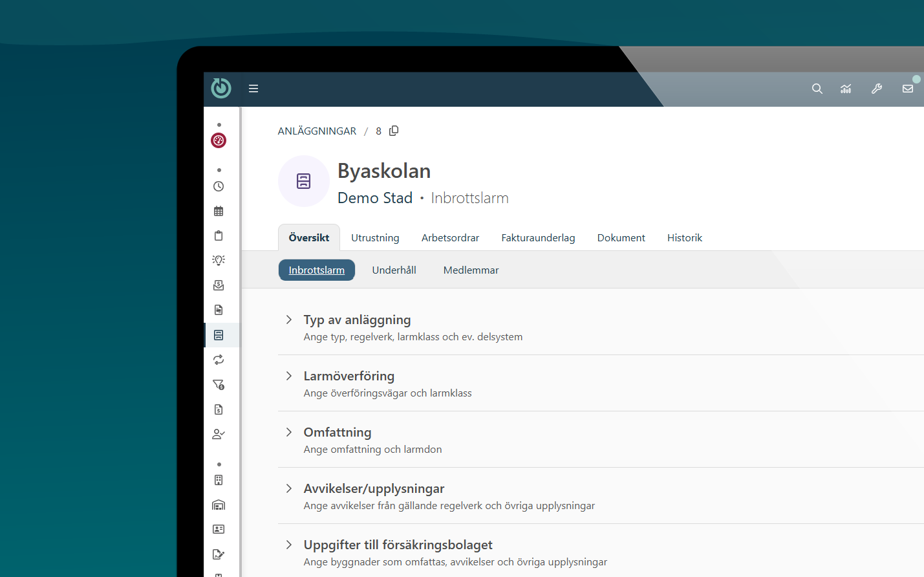This screenshot has height=577, width=924.
Task: Open the mail inbox icon
Action: pyautogui.click(x=908, y=89)
